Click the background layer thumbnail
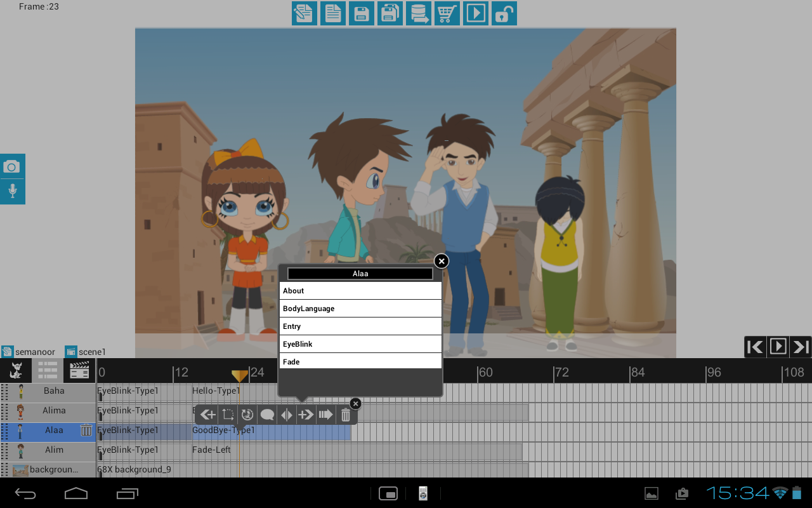Image resolution: width=812 pixels, height=508 pixels. click(20, 471)
